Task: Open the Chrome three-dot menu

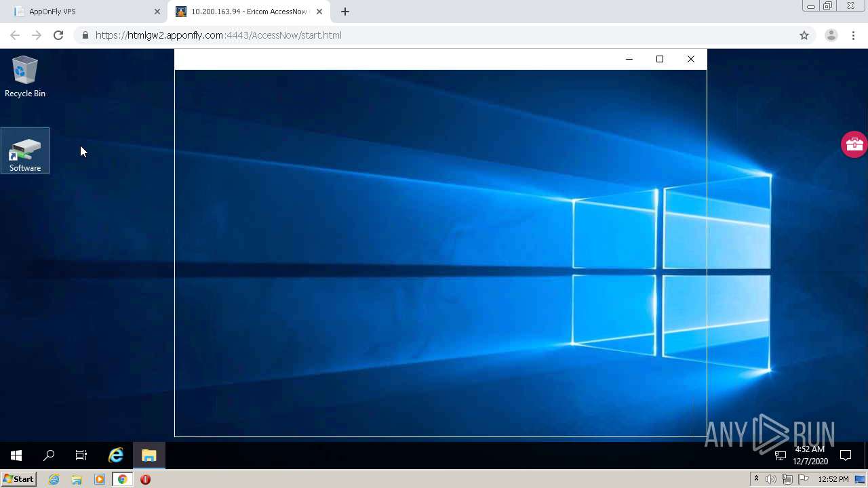Action: (853, 35)
